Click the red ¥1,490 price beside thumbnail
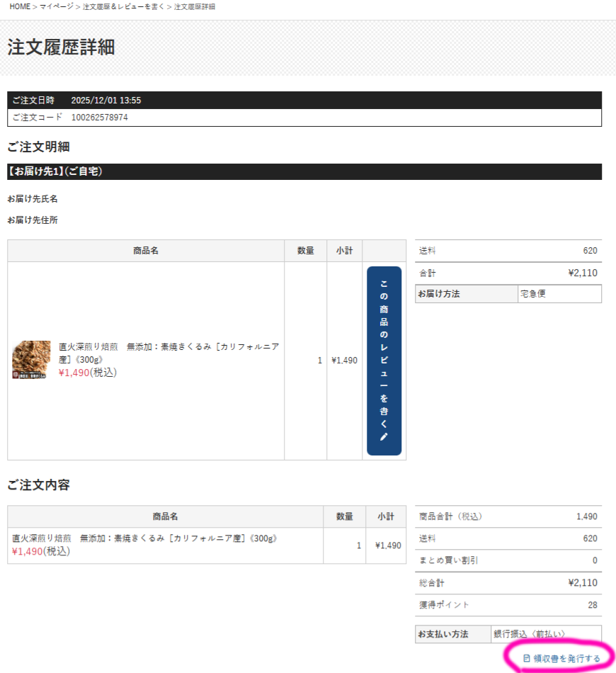Image resolution: width=616 pixels, height=673 pixels. point(74,373)
